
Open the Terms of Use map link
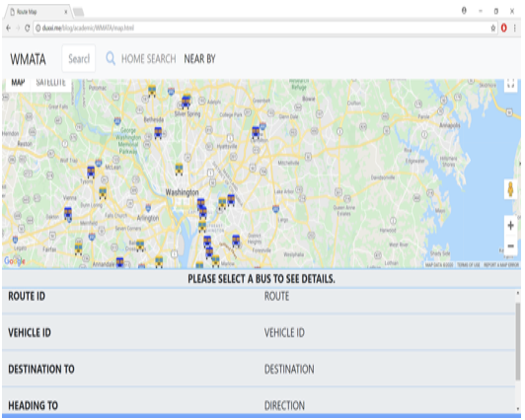pos(468,265)
